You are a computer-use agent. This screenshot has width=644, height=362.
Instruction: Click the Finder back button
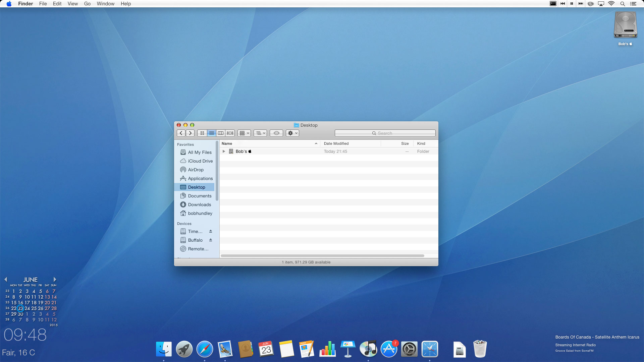pos(181,133)
